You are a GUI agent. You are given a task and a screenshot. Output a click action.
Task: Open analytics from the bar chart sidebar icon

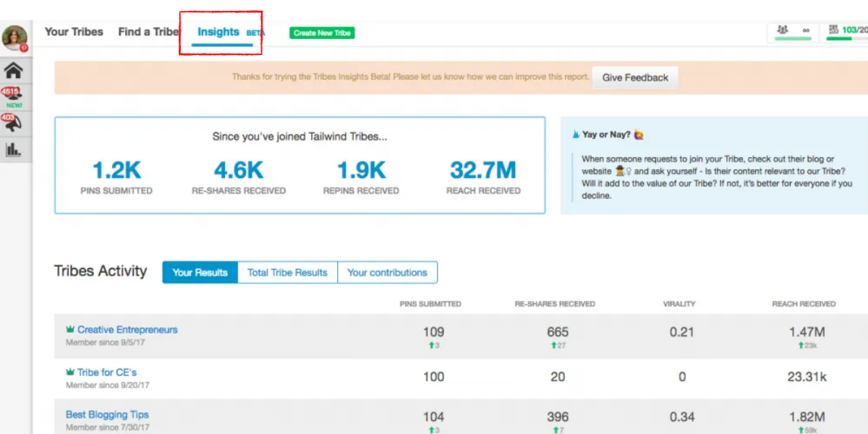coord(14,150)
